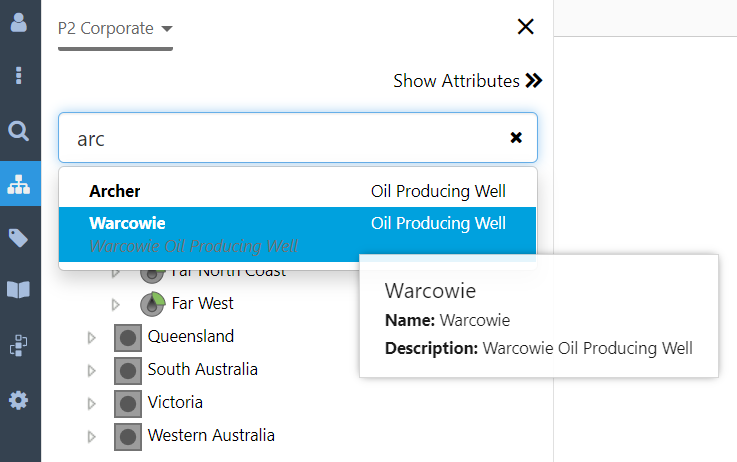The width and height of the screenshot is (737, 462).
Task: Open the search magnifier in sidebar
Action: tap(19, 131)
